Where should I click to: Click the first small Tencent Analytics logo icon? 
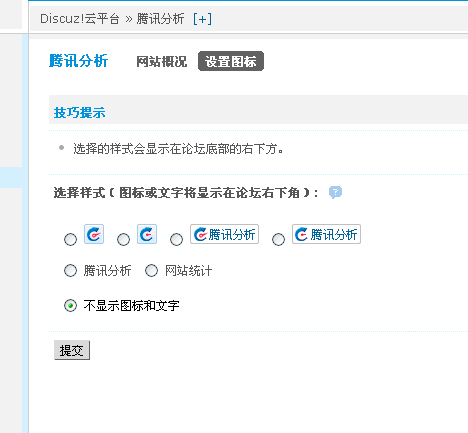pos(94,234)
